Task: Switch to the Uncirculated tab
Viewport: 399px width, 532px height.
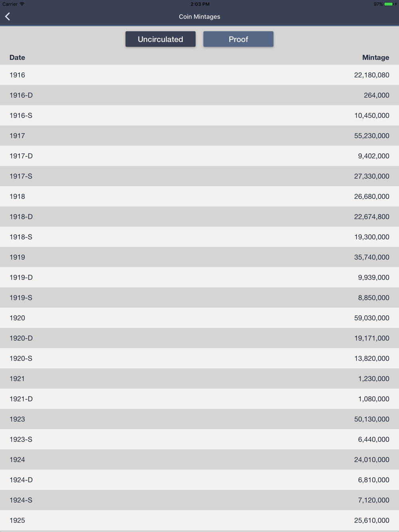Action: [x=160, y=39]
